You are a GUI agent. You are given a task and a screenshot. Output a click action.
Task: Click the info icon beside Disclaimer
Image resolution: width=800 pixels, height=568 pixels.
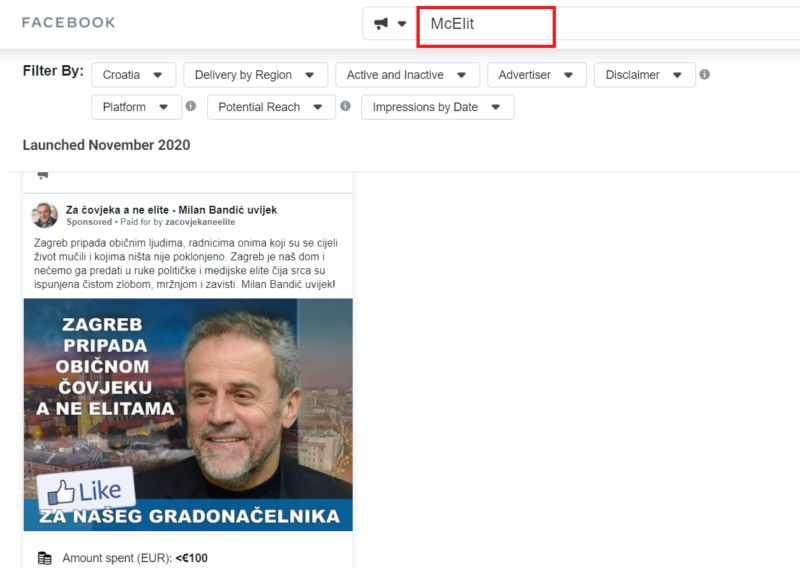705,75
